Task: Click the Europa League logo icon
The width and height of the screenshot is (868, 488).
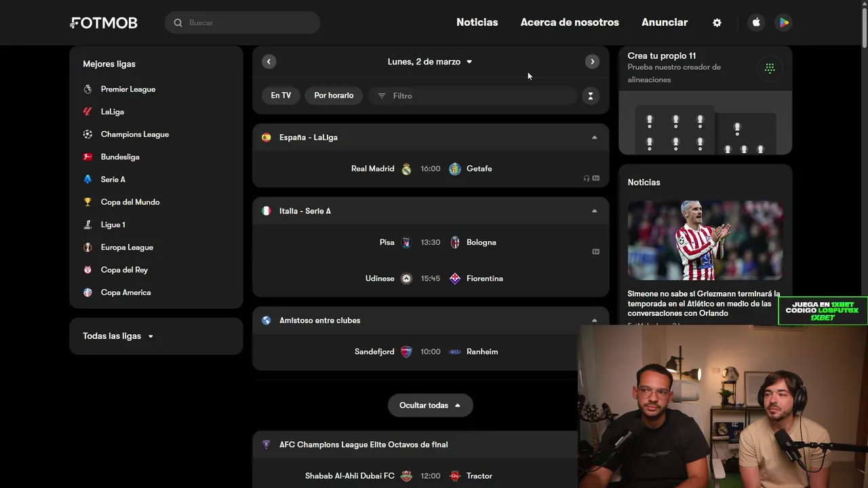Action: (87, 247)
